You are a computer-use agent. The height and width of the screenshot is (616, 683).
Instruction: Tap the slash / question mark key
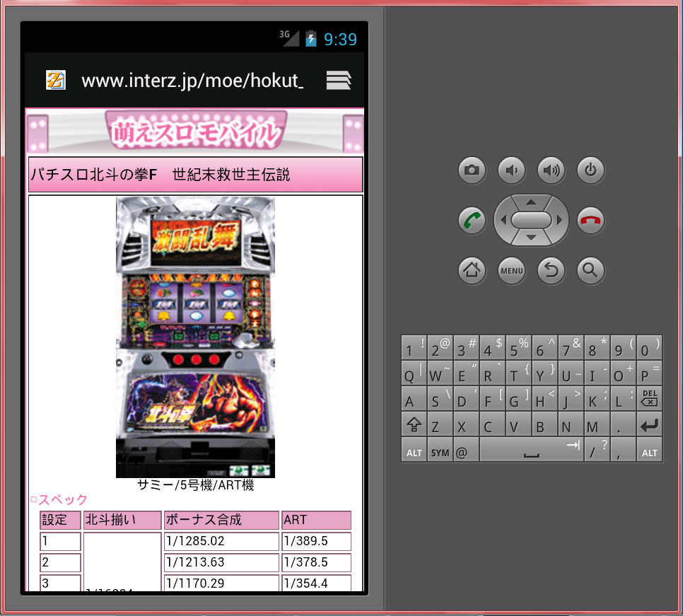597,450
